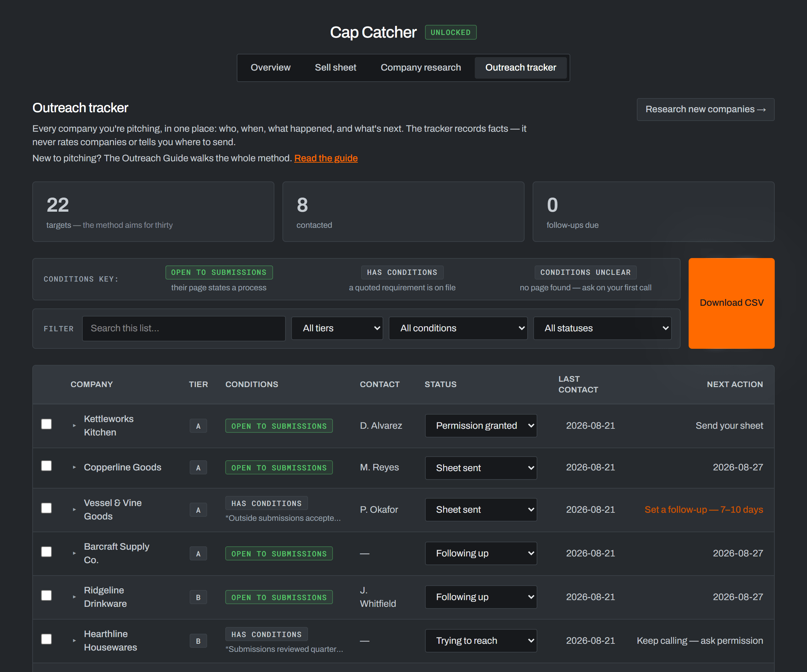807x672 pixels.
Task: Click the Conditions Unclear key badge
Action: (x=585, y=272)
